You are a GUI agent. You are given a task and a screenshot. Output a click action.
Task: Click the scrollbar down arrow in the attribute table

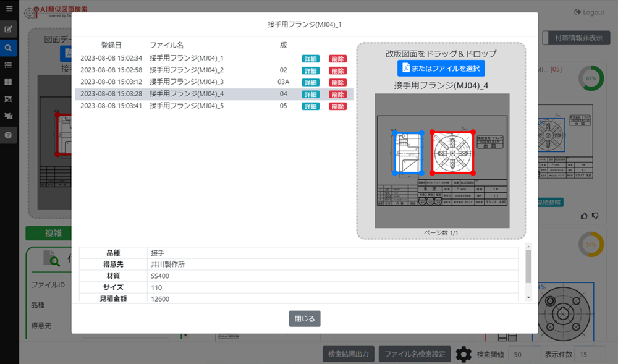click(x=527, y=297)
